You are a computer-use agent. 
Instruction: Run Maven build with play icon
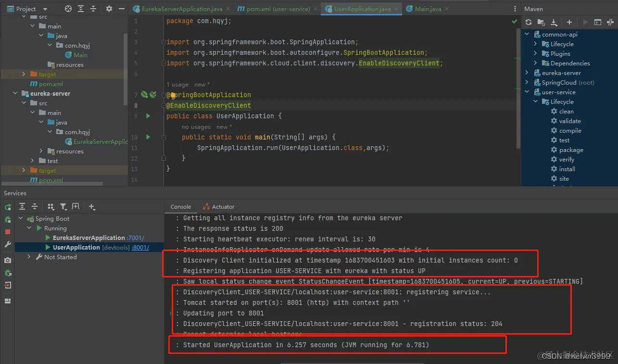pyautogui.click(x=585, y=22)
